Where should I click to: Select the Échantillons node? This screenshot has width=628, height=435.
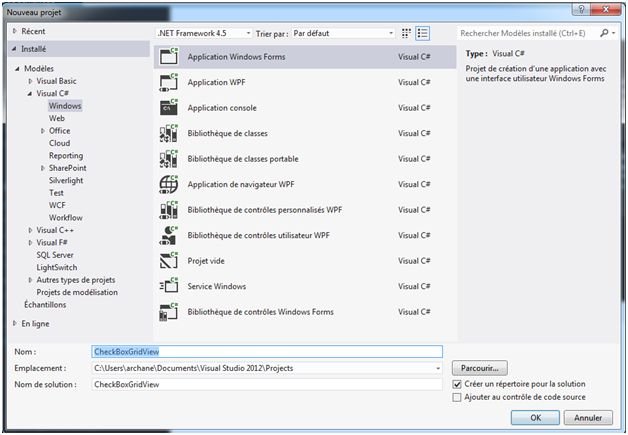[45, 304]
